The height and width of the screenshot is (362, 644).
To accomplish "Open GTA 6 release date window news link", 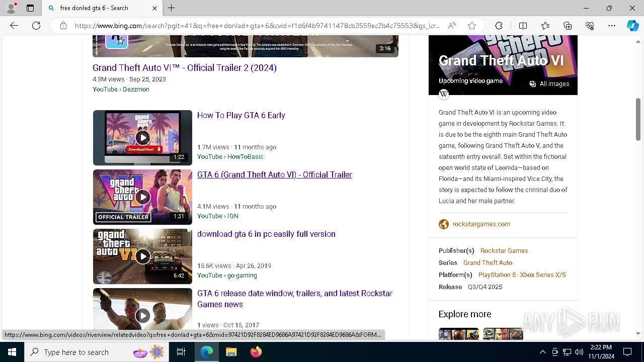I will (295, 299).
